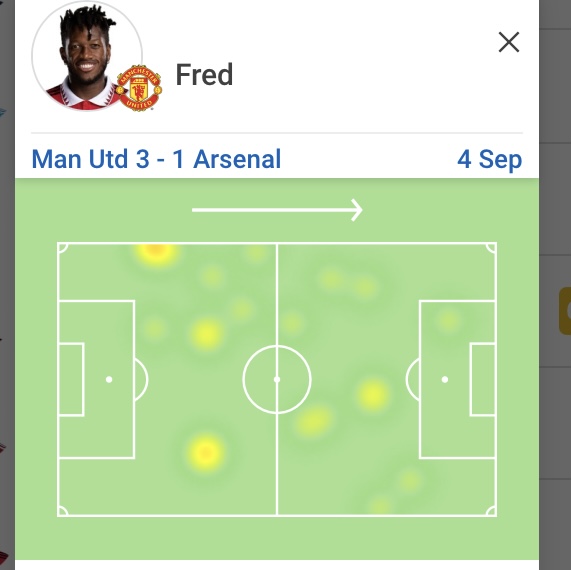Open Fred's player profile photo
The image size is (571, 570).
[x=87, y=55]
